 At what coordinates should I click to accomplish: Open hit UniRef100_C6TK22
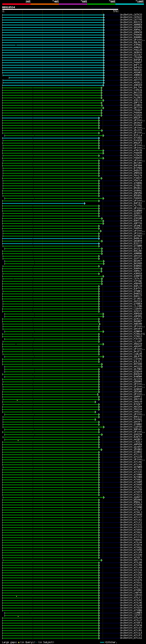pyautogui.click(x=131, y=17)
